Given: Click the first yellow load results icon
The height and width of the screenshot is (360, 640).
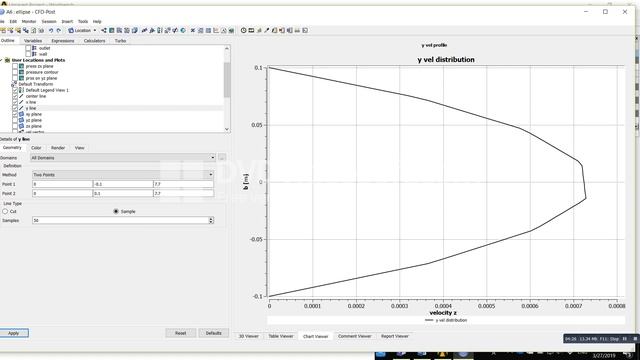Looking at the screenshot, I should pos(3,31).
